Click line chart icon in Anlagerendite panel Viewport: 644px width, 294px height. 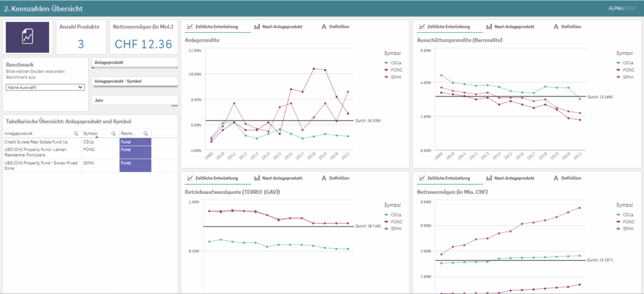point(191,27)
